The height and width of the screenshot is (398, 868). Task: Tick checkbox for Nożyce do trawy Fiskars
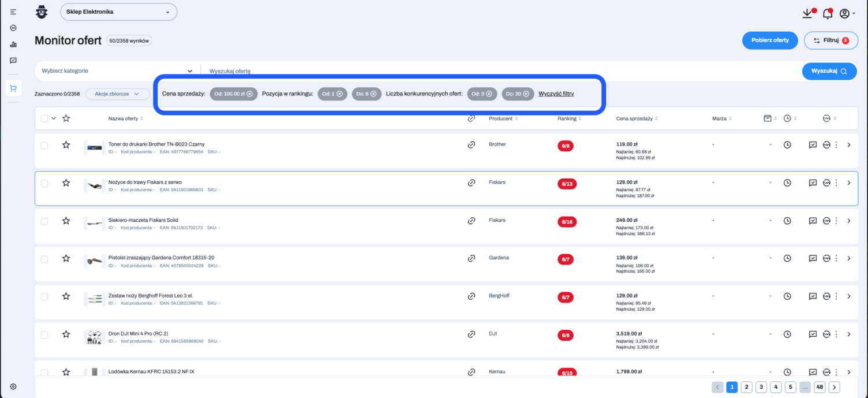(44, 183)
